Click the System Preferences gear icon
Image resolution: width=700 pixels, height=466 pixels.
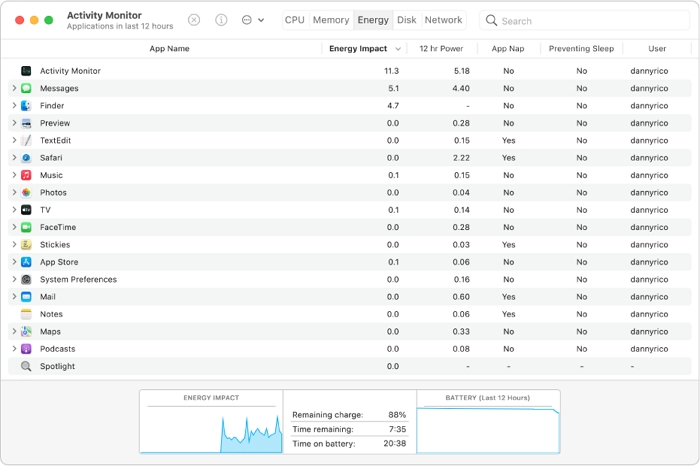(26, 279)
